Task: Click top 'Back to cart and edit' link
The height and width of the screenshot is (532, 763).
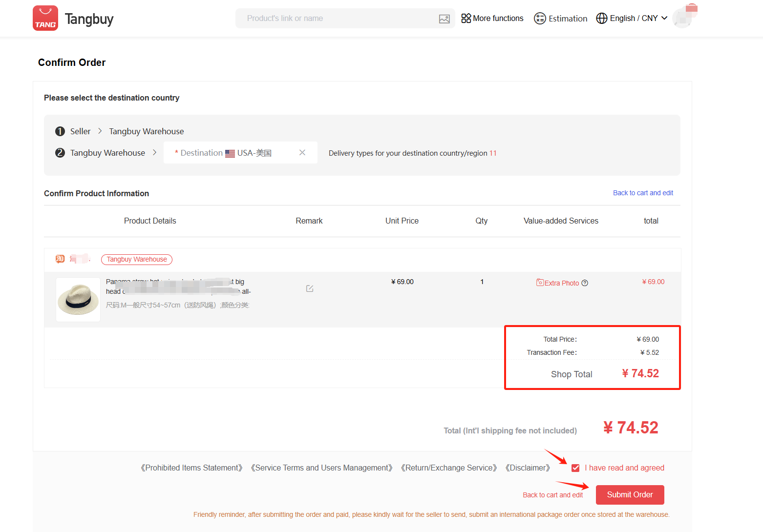Action: 643,193
